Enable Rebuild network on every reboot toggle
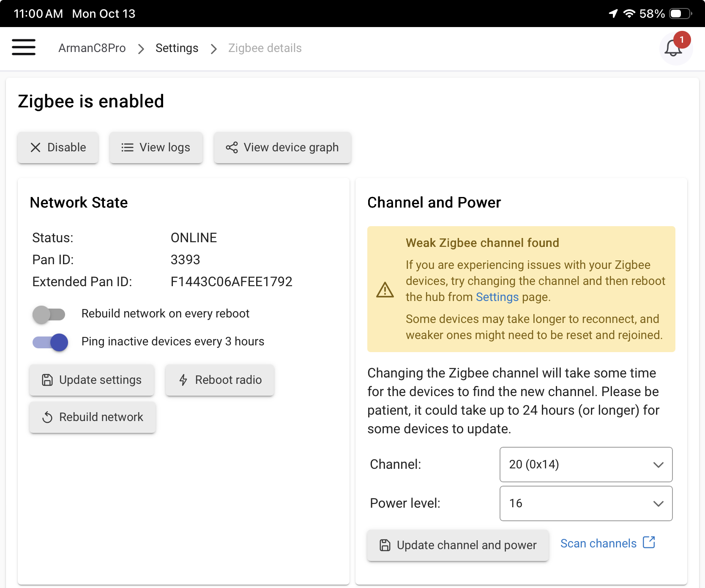Image resolution: width=705 pixels, height=588 pixels. (x=49, y=314)
